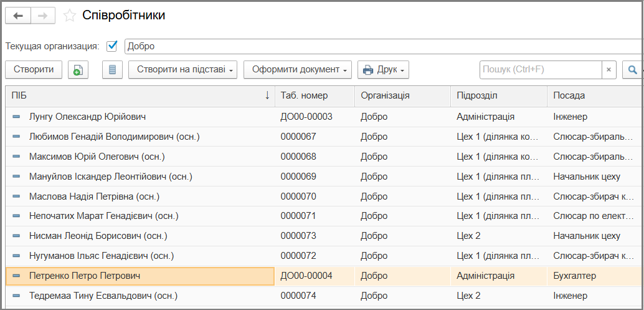Screen dimensions: 644x310
Task: Click the row icon of Лунгу Олександр Юрійович
Action: (x=16, y=117)
